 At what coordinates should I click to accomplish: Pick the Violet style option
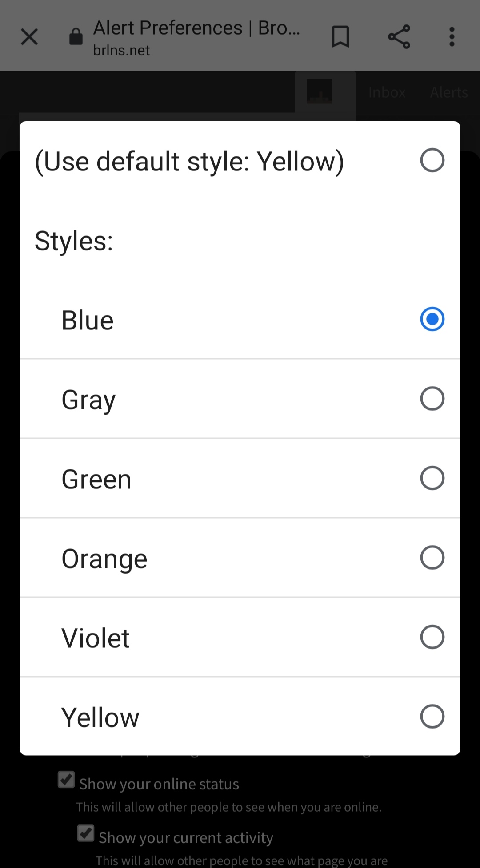point(240,637)
